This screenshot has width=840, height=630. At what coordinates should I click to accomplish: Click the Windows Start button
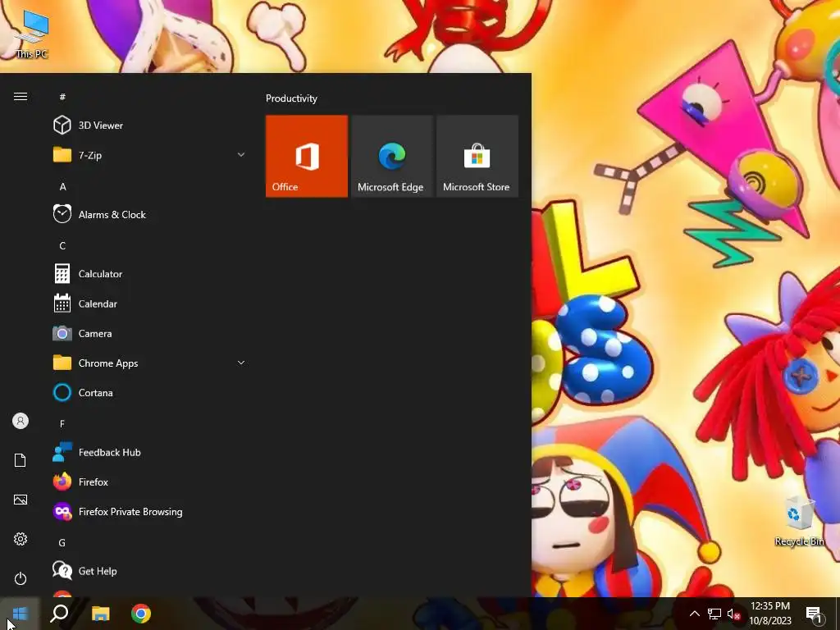click(20, 614)
